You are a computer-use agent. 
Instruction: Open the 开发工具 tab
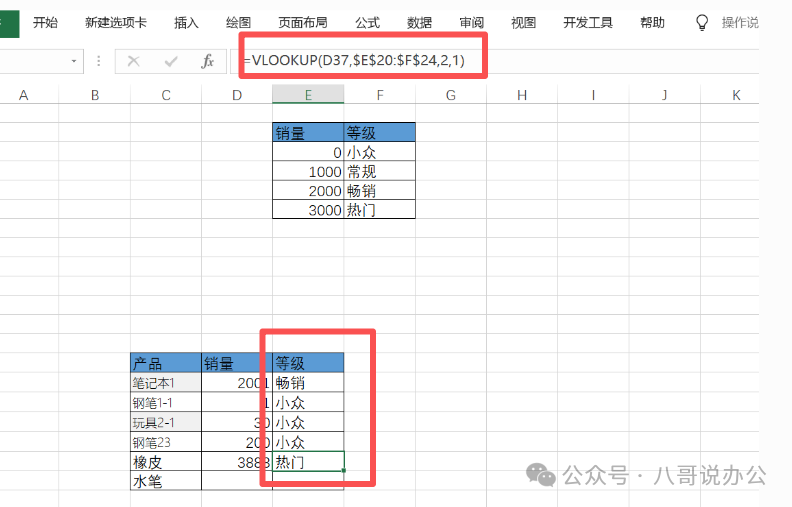click(x=588, y=23)
